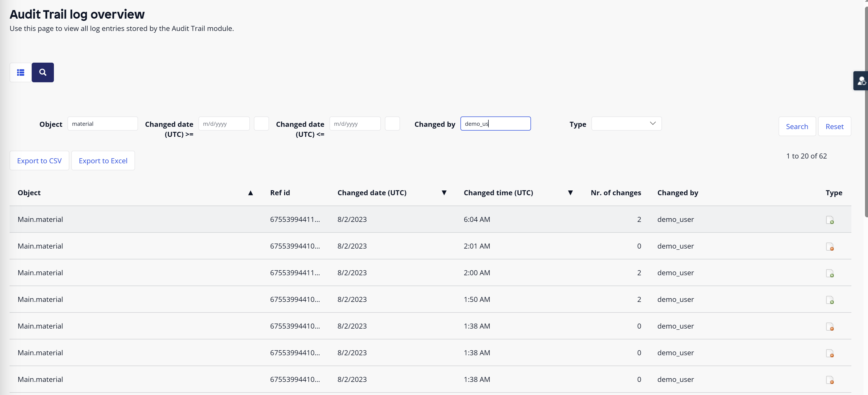Click the Reset button

click(834, 127)
